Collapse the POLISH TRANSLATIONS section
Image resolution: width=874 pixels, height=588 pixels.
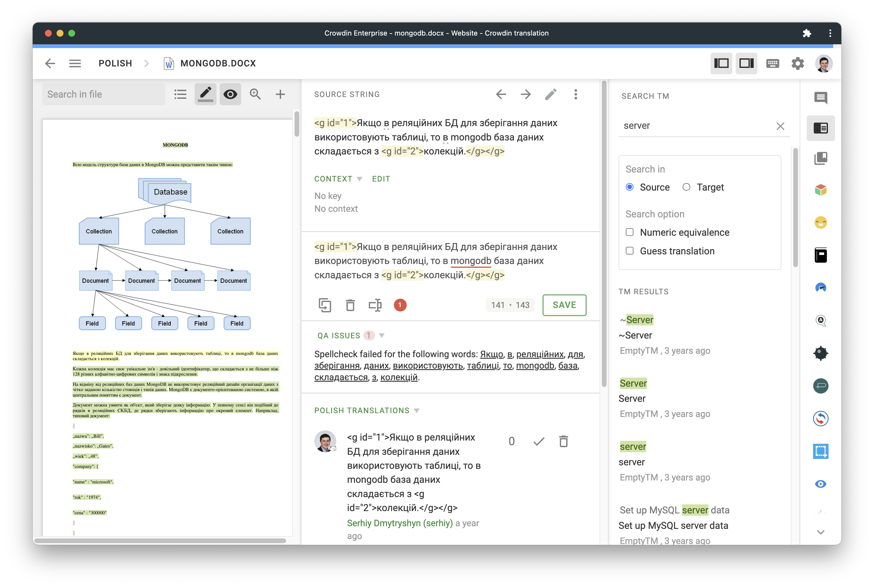click(x=417, y=410)
